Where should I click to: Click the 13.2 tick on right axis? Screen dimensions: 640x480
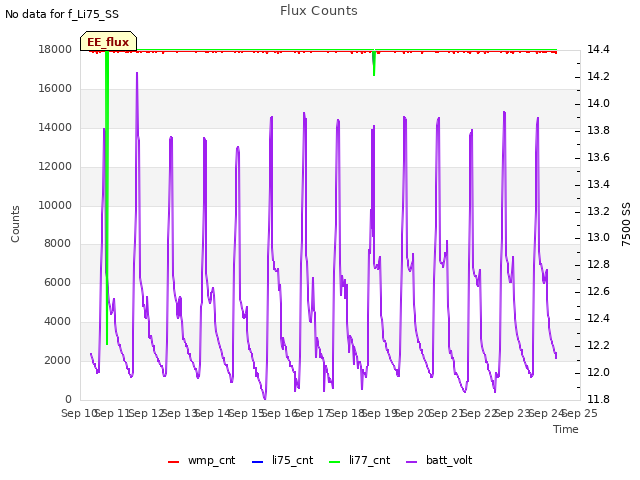pyautogui.click(x=598, y=211)
